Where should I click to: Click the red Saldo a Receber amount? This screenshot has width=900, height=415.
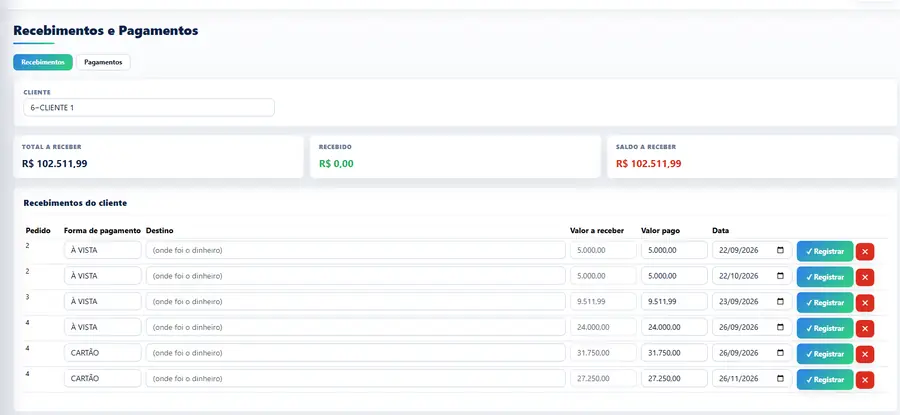[649, 164]
